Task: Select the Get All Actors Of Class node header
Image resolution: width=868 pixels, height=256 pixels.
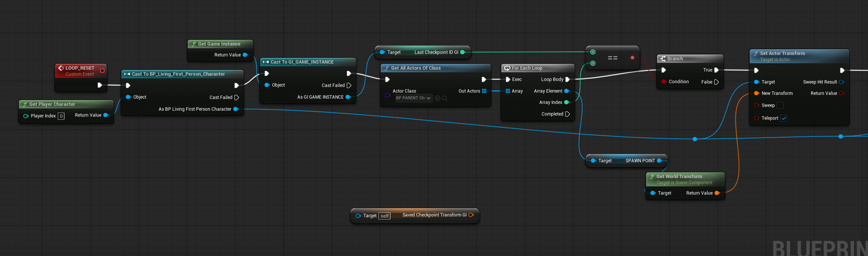Action: click(436, 68)
